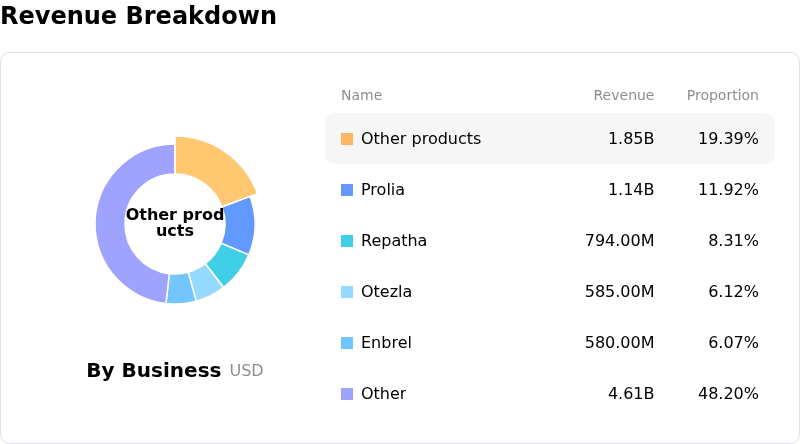This screenshot has height=444, width=800.
Task: Click the cyan Repatha donut segment
Action: [x=227, y=265]
